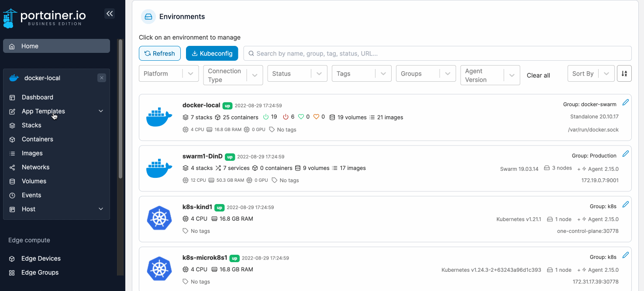The height and width of the screenshot is (291, 644).
Task: Edit docker-local environment with pencil icon
Action: point(626,102)
